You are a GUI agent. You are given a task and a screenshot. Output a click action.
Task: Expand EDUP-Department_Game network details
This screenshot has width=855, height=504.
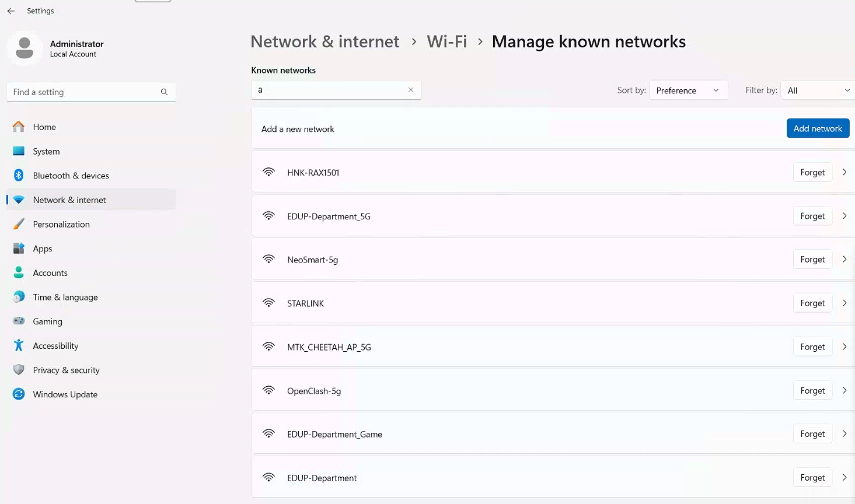pos(844,434)
